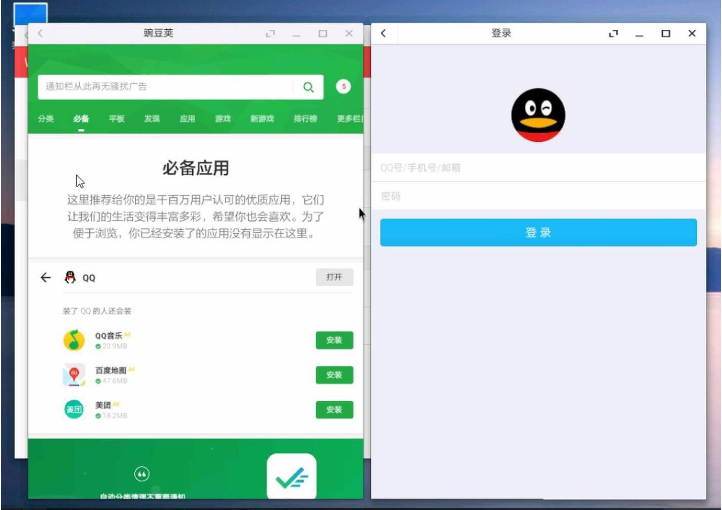Open the 美团 app icon
Viewport: 722px width, 510px height.
point(74,409)
